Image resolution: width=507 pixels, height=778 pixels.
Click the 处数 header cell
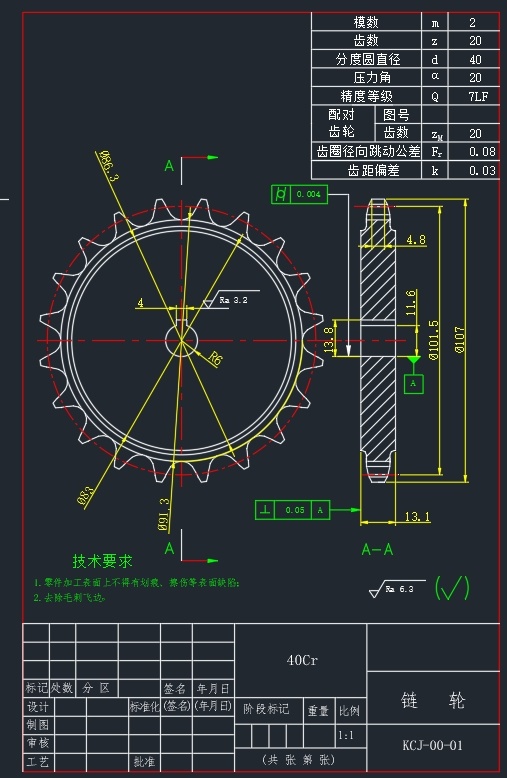[62, 688]
